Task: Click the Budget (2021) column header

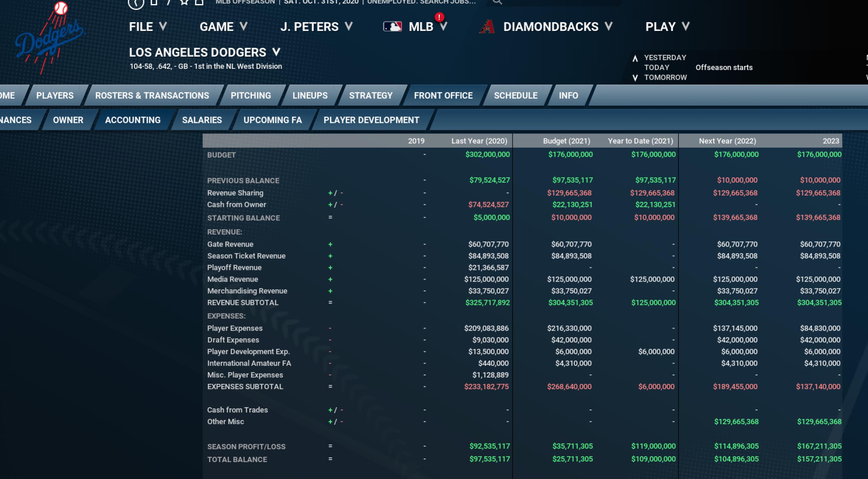Action: (x=566, y=141)
